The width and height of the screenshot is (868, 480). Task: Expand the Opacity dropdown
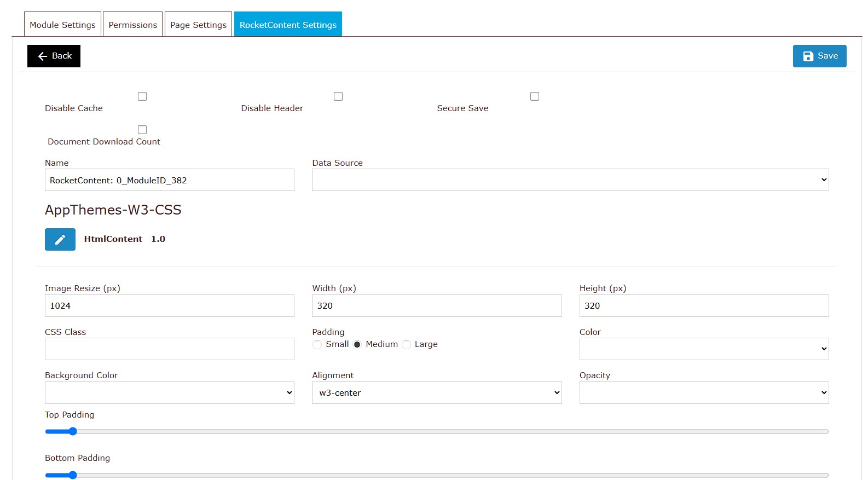(704, 393)
